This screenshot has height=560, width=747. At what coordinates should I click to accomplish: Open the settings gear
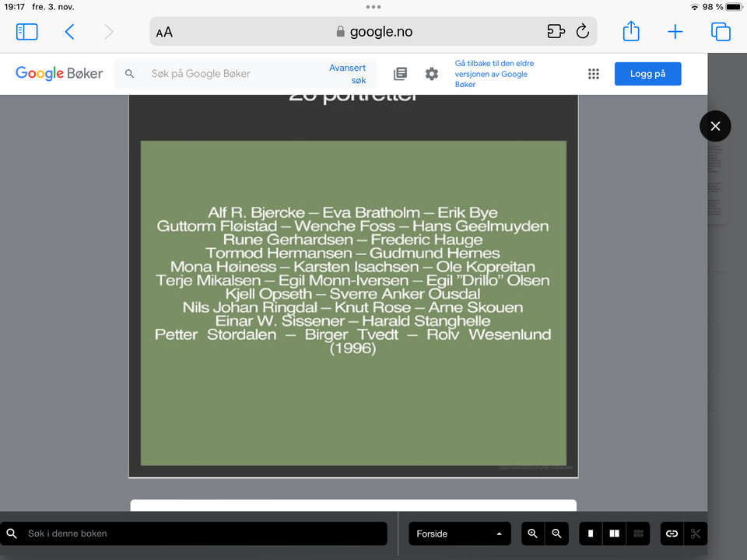pos(432,74)
